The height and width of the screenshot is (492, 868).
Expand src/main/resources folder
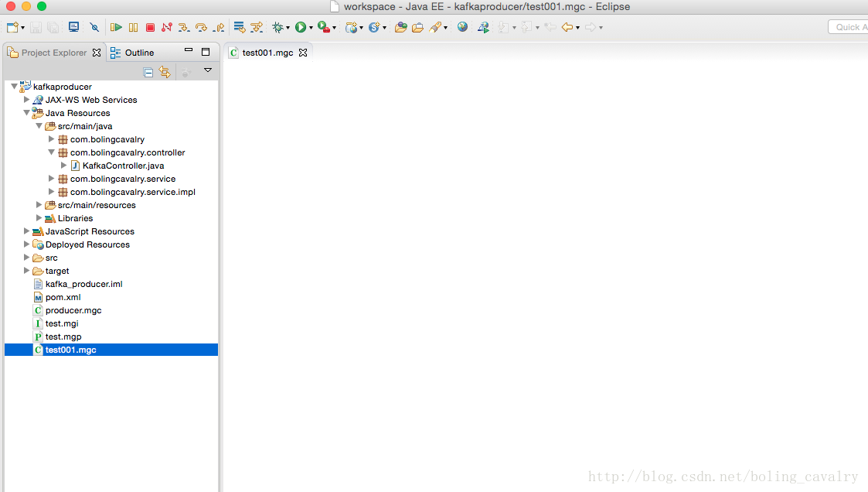tap(39, 205)
